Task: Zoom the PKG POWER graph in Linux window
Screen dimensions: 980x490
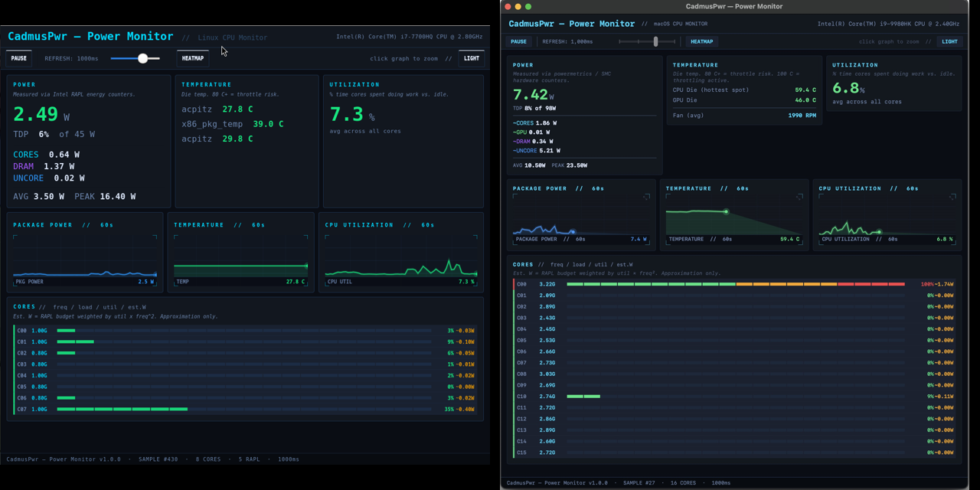Action: (84, 260)
